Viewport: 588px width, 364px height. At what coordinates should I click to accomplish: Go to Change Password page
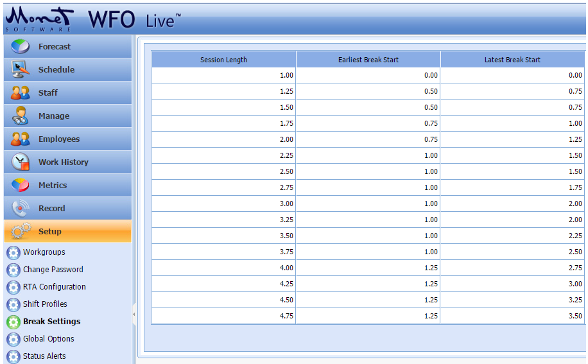pyautogui.click(x=53, y=270)
